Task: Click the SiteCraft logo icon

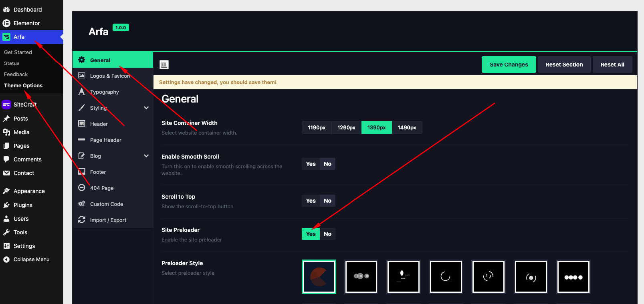Action: tap(6, 105)
